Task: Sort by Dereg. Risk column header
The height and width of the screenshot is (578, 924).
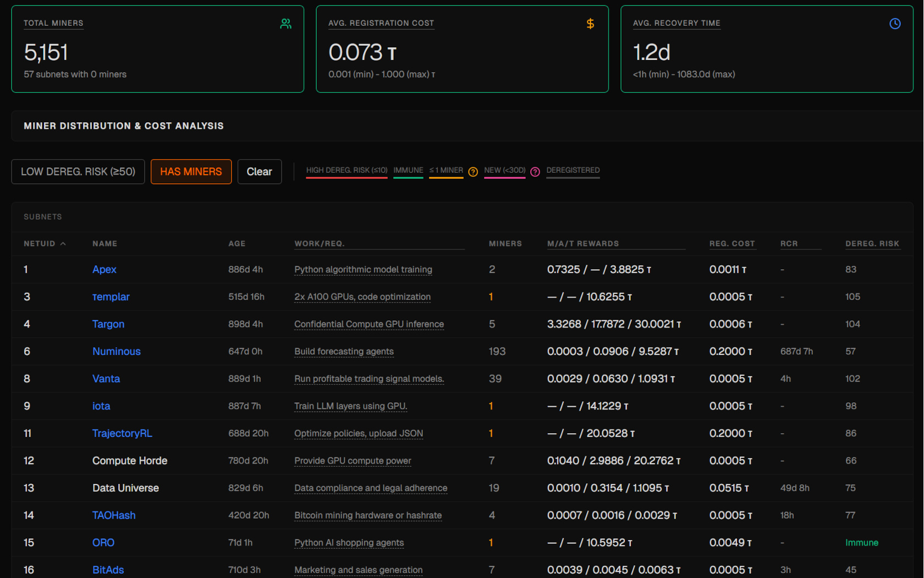Action: [872, 243]
